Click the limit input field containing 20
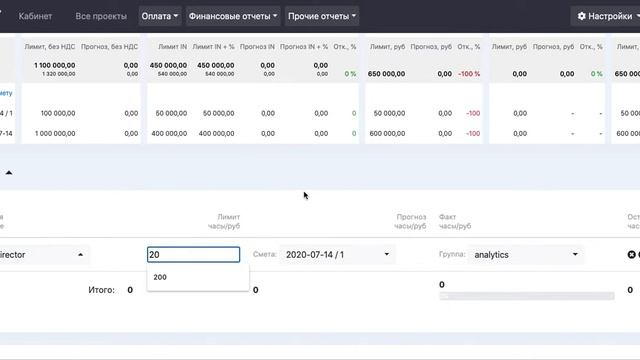Screen dimensions: 640x360 pyautogui.click(x=193, y=255)
